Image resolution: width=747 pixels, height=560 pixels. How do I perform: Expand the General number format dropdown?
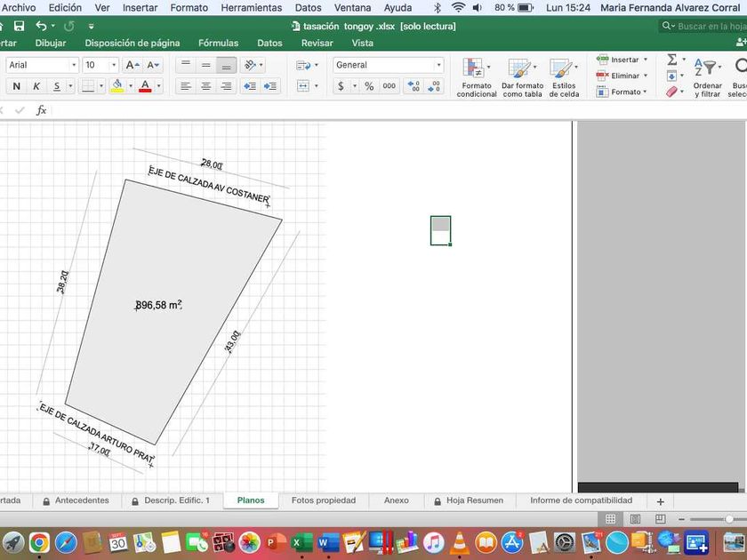click(438, 65)
